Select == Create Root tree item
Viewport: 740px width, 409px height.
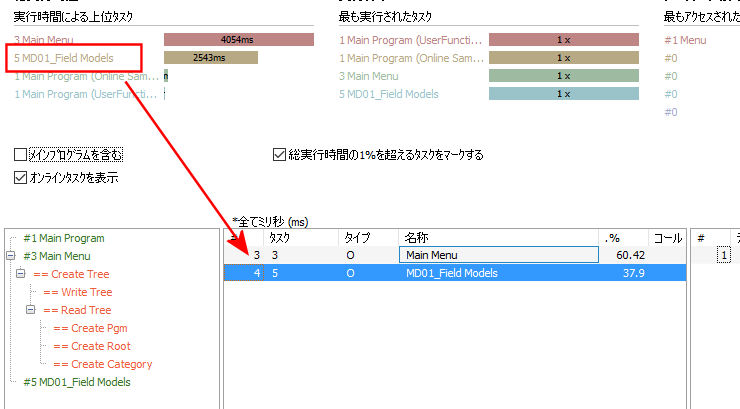(x=92, y=346)
